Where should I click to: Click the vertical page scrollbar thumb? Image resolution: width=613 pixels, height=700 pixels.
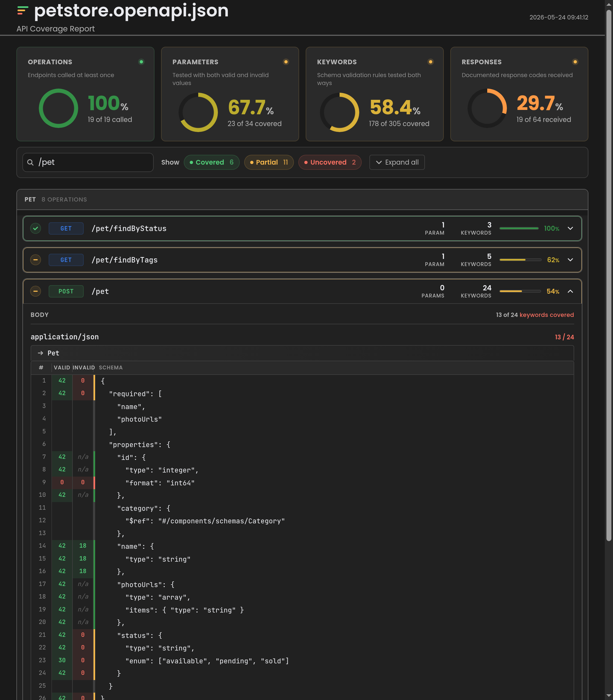point(609,275)
